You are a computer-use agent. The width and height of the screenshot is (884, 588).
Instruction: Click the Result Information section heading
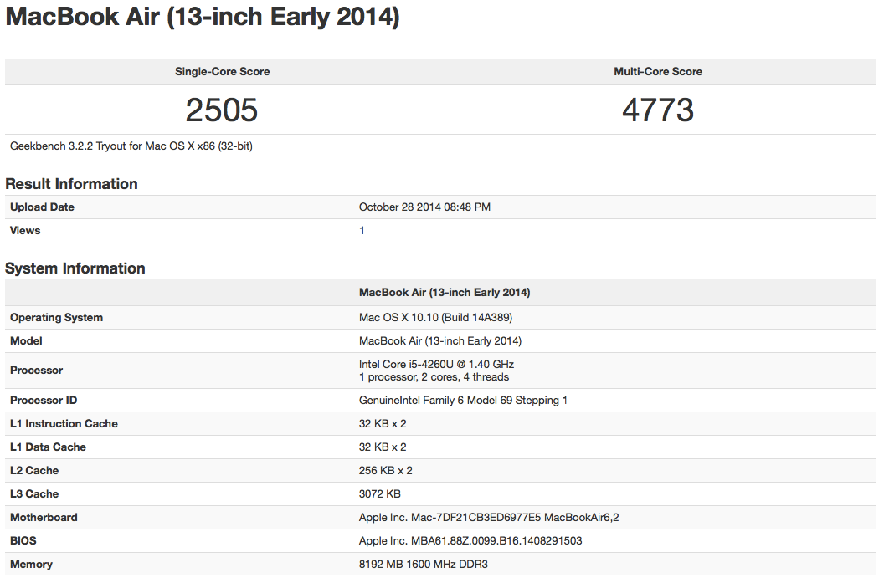point(71,184)
